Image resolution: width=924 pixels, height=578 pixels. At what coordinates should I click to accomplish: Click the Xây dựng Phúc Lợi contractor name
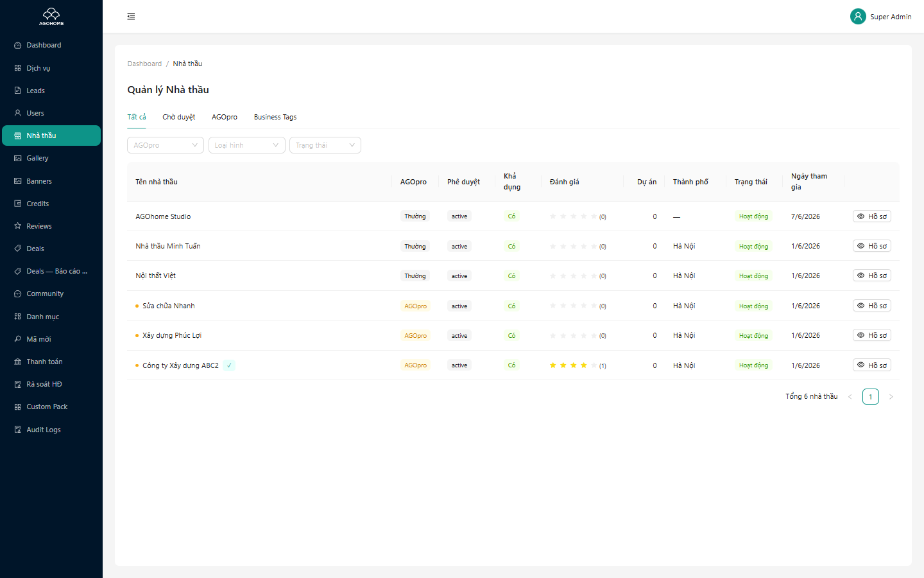tap(172, 335)
